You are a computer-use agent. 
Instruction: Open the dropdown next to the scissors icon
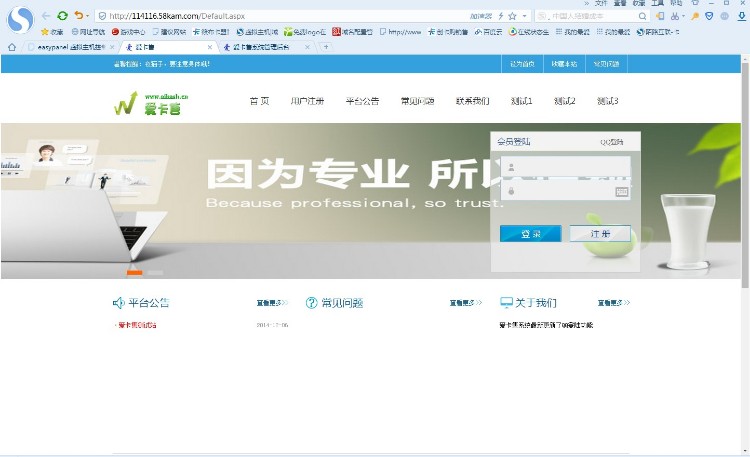point(683,16)
